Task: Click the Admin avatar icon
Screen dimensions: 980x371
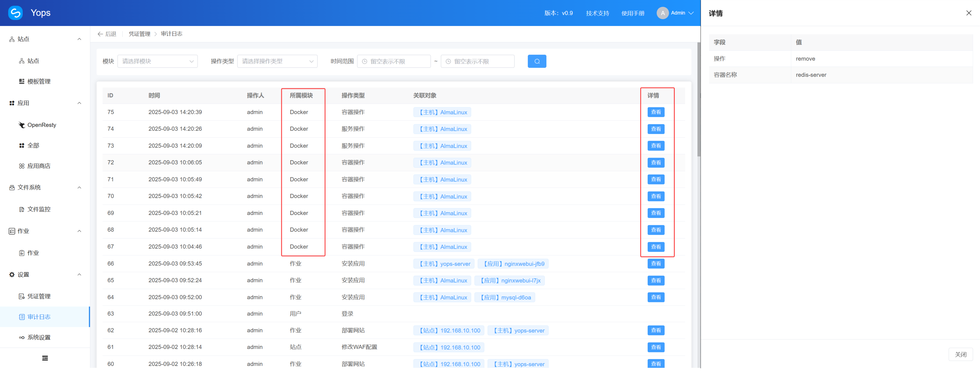Action: (x=662, y=13)
